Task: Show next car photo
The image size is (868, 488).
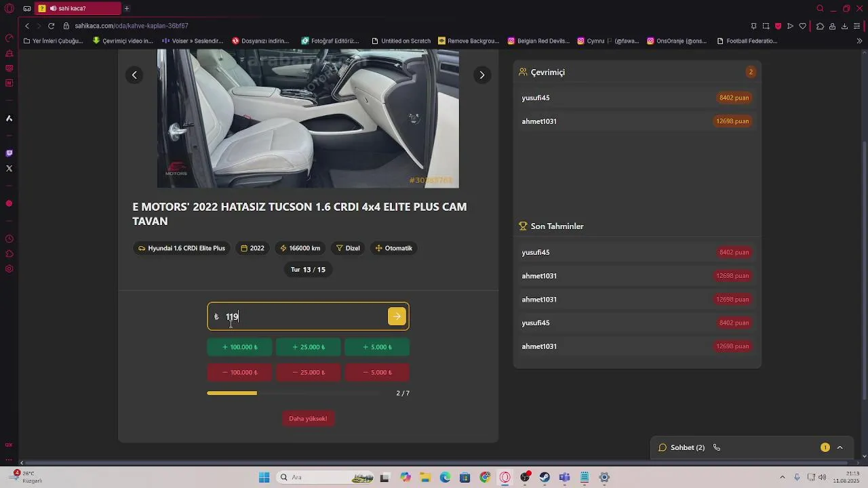Action: coord(481,75)
